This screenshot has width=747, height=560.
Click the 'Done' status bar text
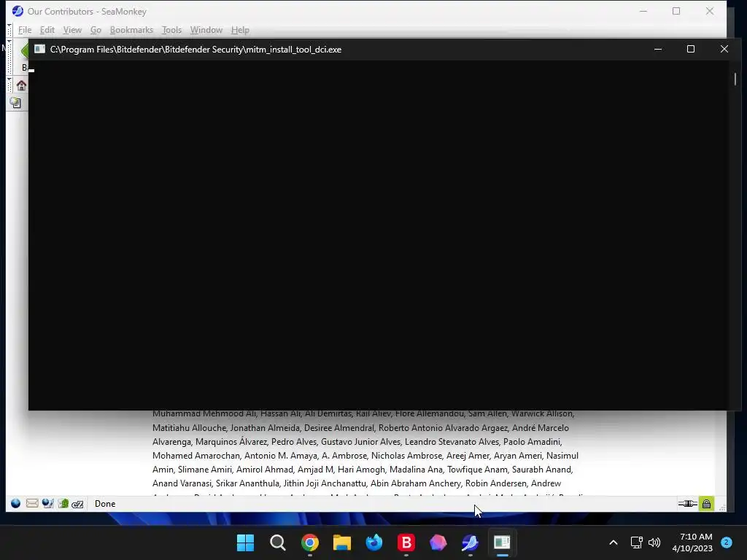(105, 504)
